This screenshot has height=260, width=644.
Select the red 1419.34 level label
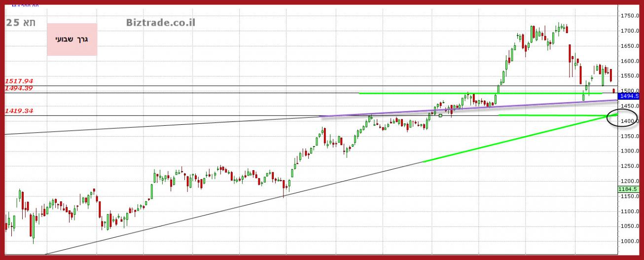pyautogui.click(x=19, y=111)
